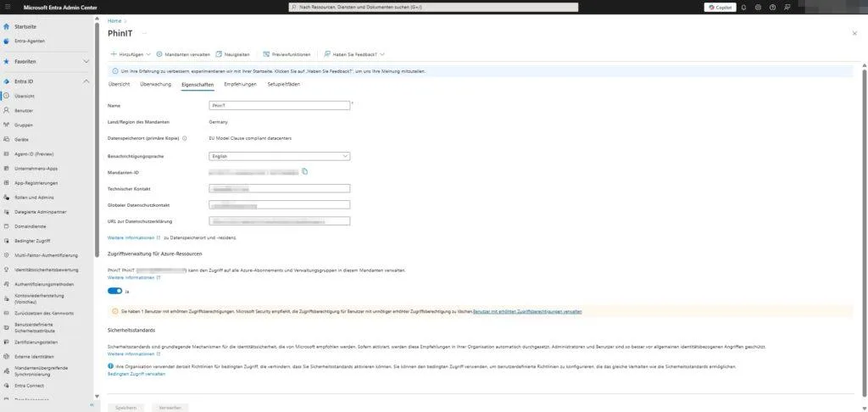The height and width of the screenshot is (412, 868).
Task: Click the Gruppen icon in the sidebar
Action: pos(7,124)
